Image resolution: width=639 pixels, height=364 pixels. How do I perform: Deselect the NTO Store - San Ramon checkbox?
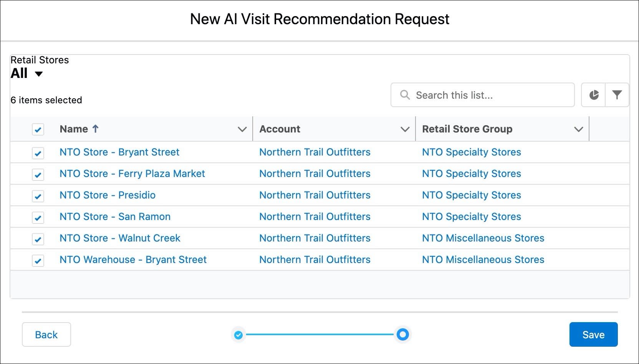click(38, 217)
